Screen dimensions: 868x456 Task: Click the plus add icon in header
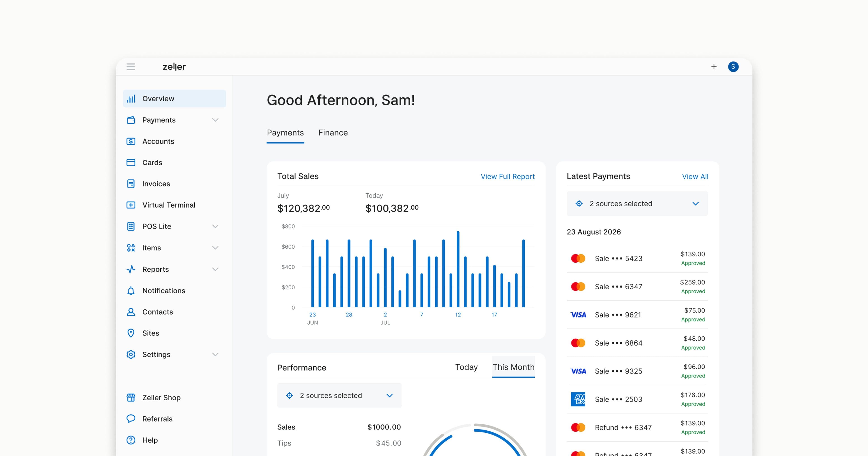coord(714,67)
